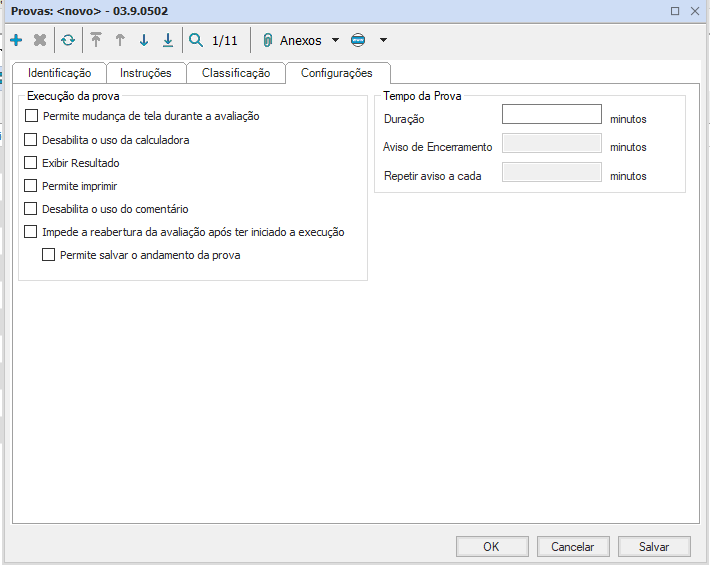Screen dimensions: 710x566
Task: Select the Instruções tab
Action: (146, 73)
